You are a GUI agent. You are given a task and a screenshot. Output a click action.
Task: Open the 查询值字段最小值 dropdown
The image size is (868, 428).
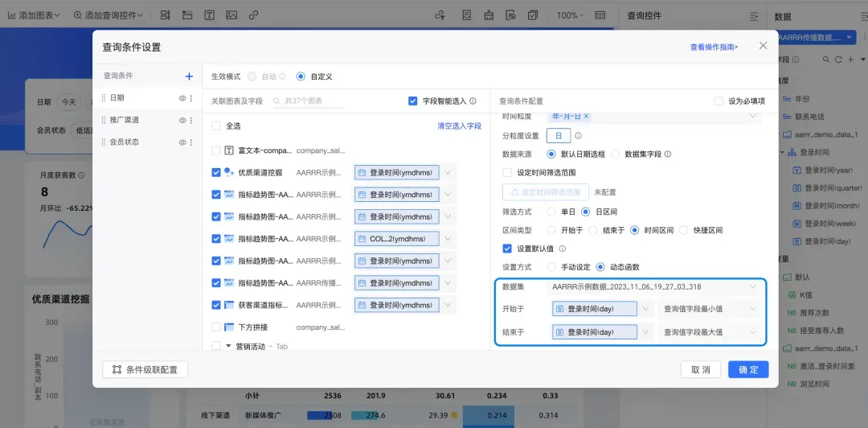tap(709, 309)
